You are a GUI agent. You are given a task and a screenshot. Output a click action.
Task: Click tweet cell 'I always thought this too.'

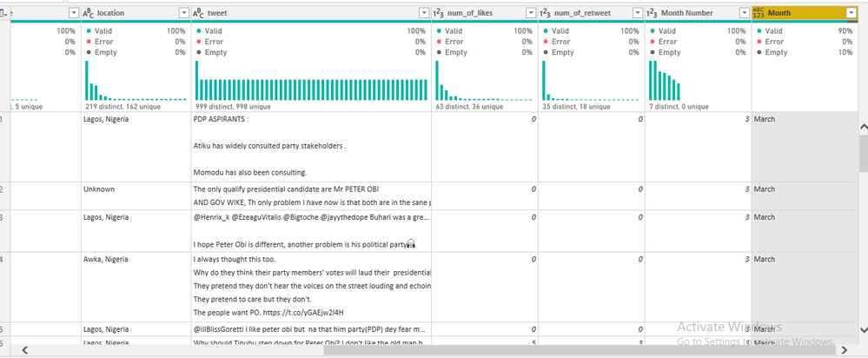(311, 287)
